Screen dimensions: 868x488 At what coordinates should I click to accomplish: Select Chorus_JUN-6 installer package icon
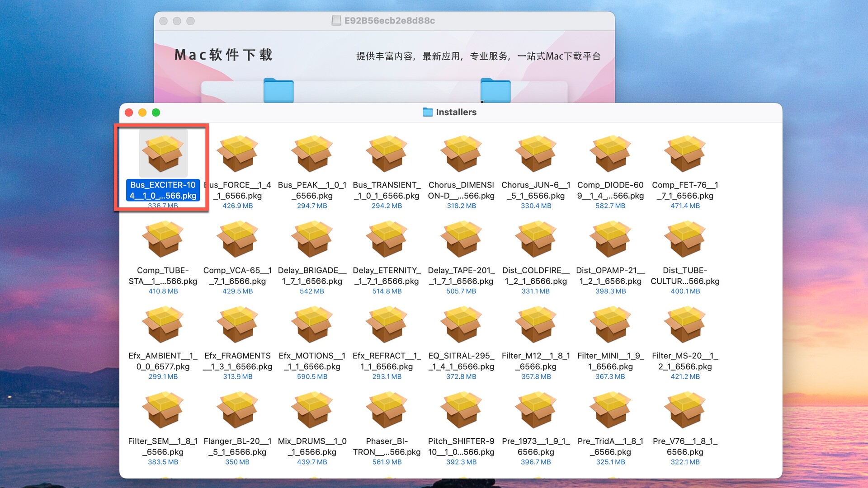(536, 154)
